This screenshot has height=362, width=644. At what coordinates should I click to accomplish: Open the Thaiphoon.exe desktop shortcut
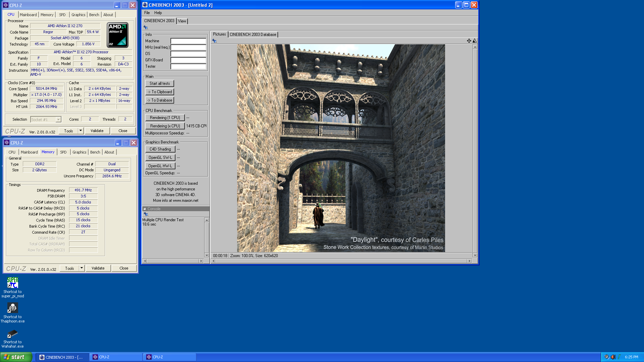pos(12,312)
